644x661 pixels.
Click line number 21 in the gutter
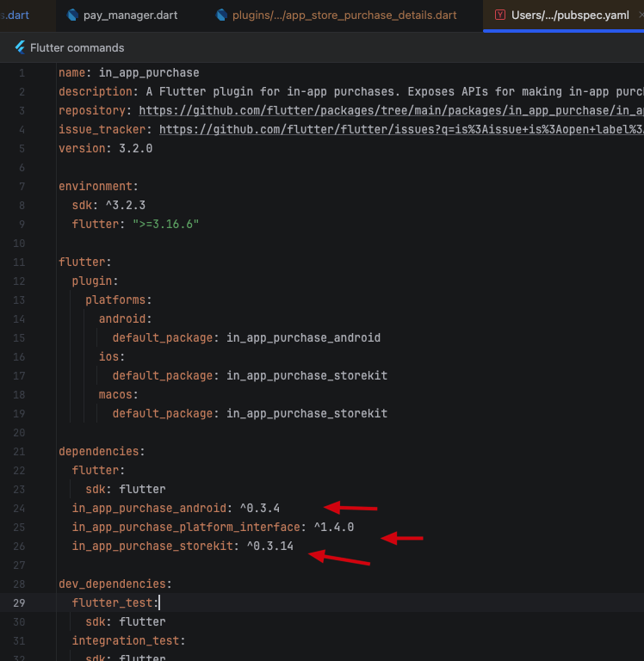coord(19,452)
